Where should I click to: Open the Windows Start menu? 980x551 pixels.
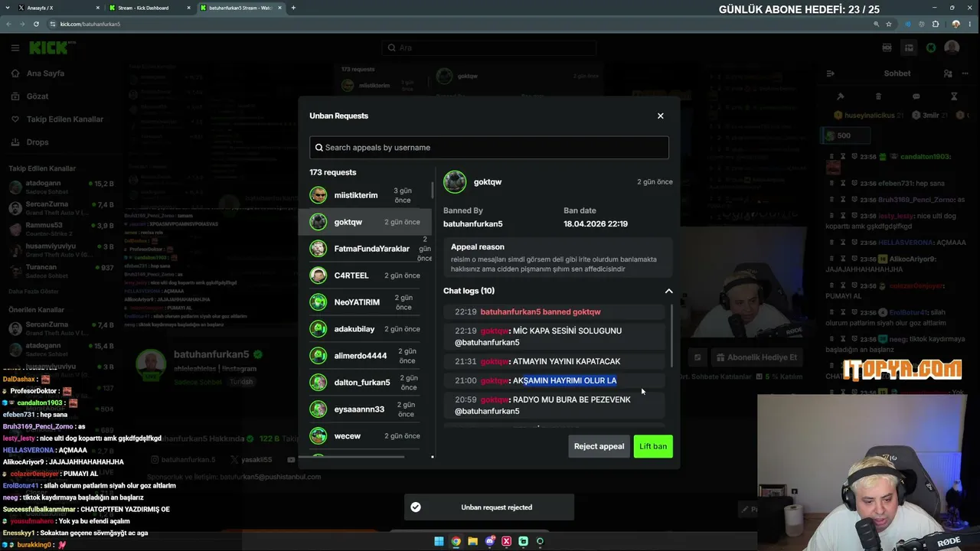pos(439,541)
